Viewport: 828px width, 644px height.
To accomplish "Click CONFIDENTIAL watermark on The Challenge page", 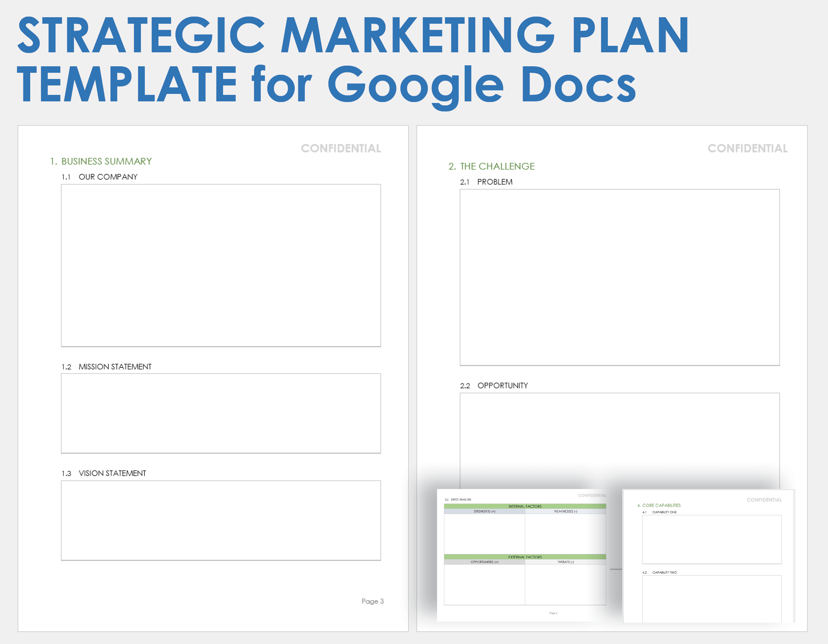I will (747, 148).
